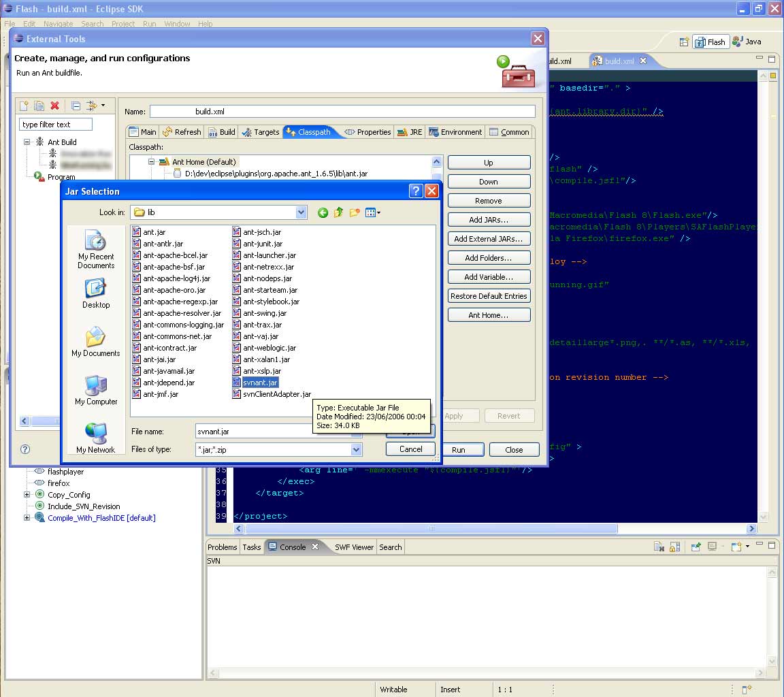This screenshot has width=784, height=697.
Task: Click the Scroll Lock icon in Console toolbar
Action: click(675, 547)
